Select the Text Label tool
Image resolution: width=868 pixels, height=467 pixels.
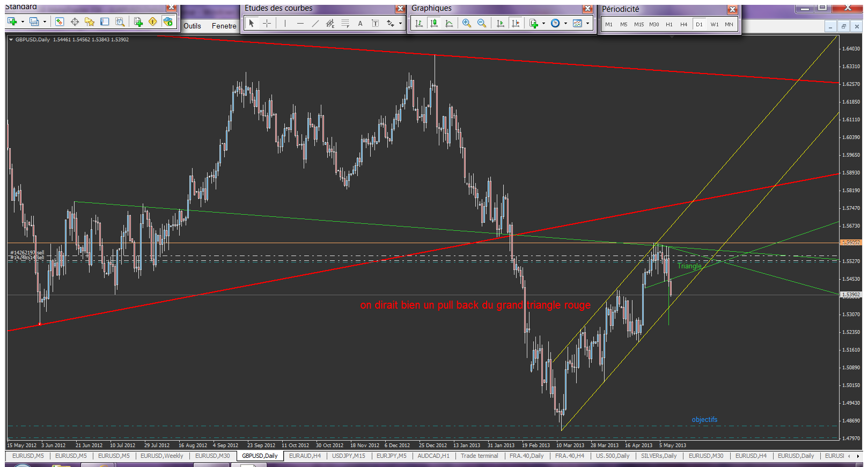point(375,23)
